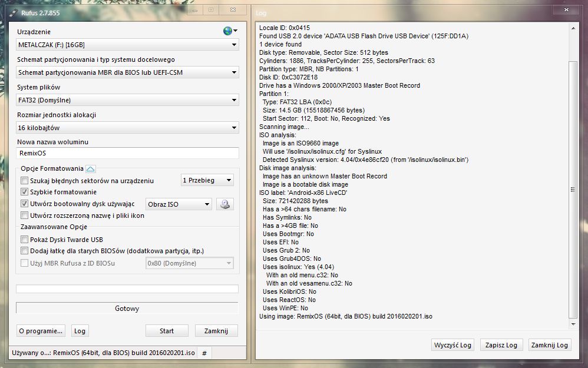Image resolution: width=588 pixels, height=368 pixels.
Task: Click the Log scrollbar down arrow
Action: click(x=573, y=324)
